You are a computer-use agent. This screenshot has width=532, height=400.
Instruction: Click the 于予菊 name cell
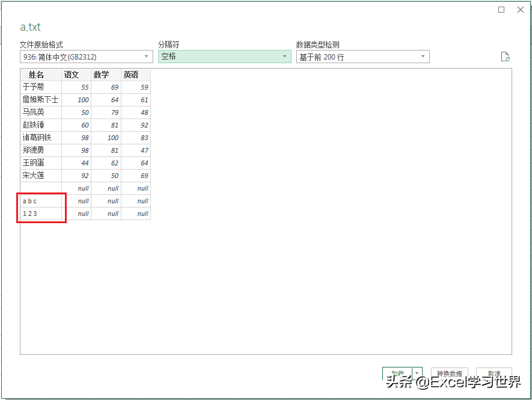tap(33, 87)
